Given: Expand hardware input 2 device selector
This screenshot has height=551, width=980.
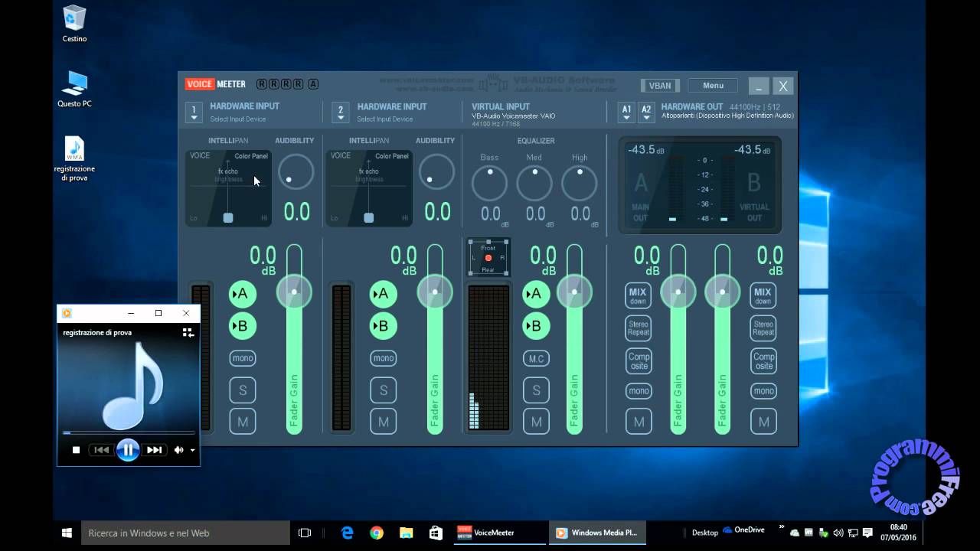Looking at the screenshot, I should pyautogui.click(x=341, y=112).
